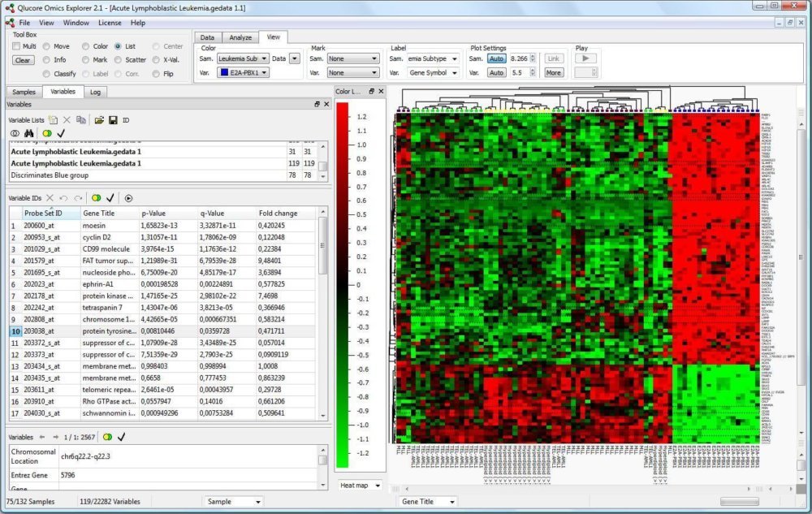The image size is (812, 514).
Task: Click the copy icon in Variable Lists toolbar
Action: coord(80,119)
